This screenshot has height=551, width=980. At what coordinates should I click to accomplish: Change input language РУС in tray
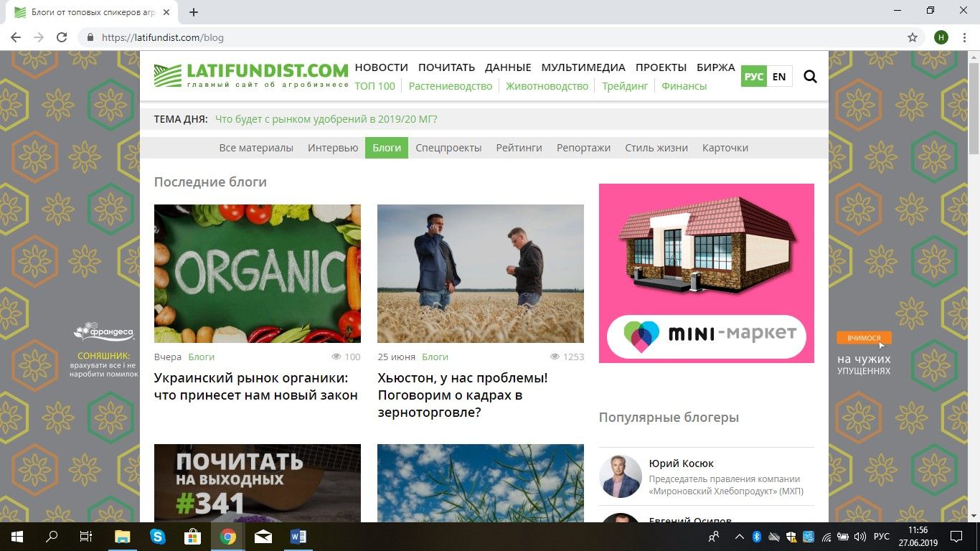(x=881, y=536)
